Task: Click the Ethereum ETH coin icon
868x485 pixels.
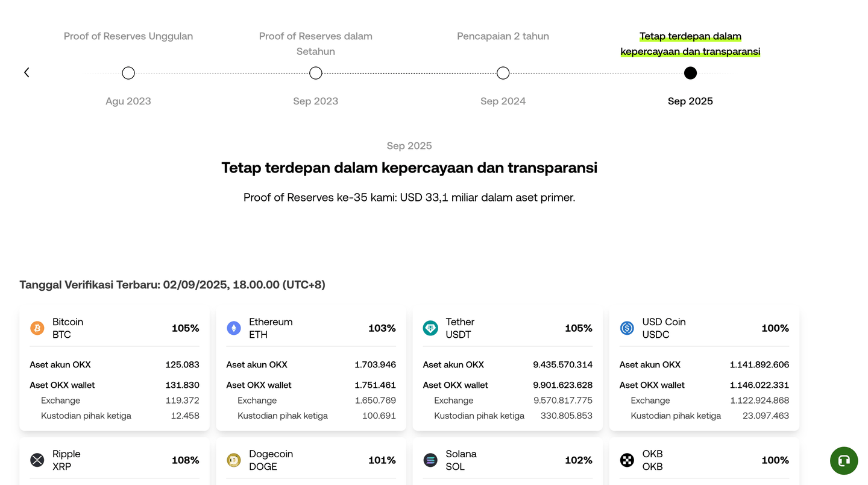Action: [234, 328]
